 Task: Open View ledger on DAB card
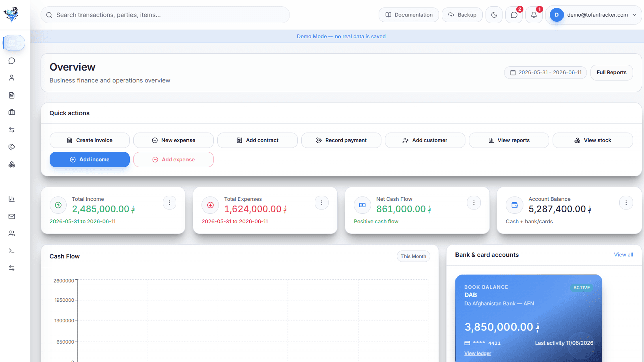(x=477, y=353)
